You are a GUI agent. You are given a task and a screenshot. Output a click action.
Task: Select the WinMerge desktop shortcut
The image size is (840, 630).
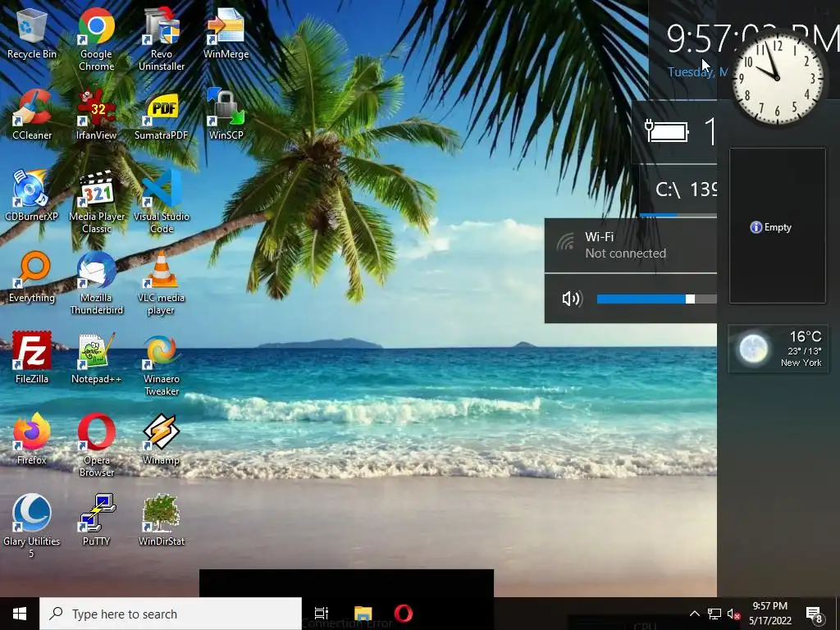coord(226,34)
